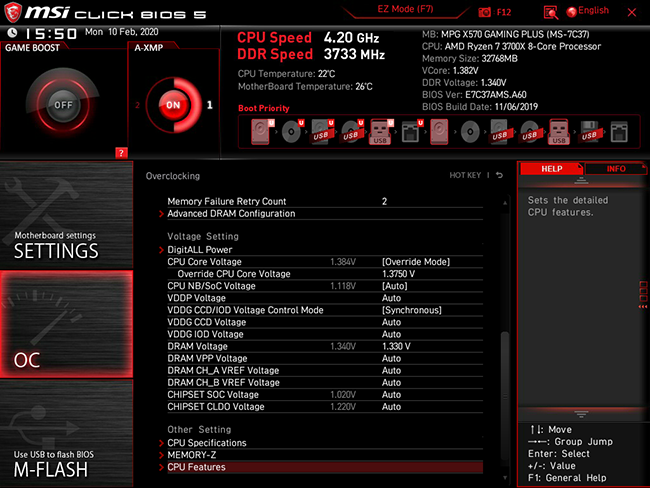
Task: Toggle the GAME BOOST OFF knob
Action: point(63,105)
